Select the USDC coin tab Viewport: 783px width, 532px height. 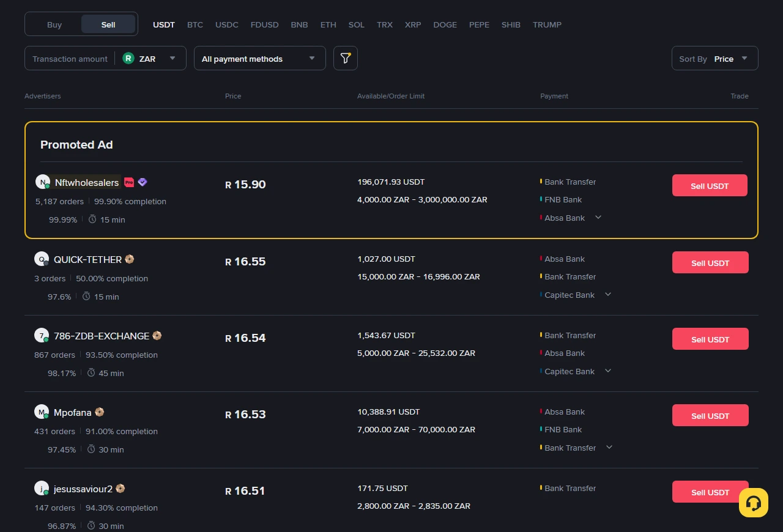[x=227, y=24]
